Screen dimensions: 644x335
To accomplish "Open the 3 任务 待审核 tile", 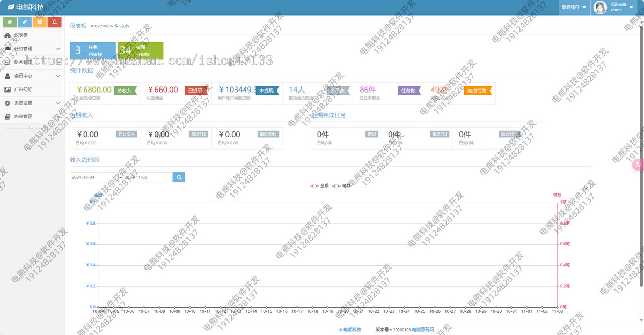I will point(93,51).
